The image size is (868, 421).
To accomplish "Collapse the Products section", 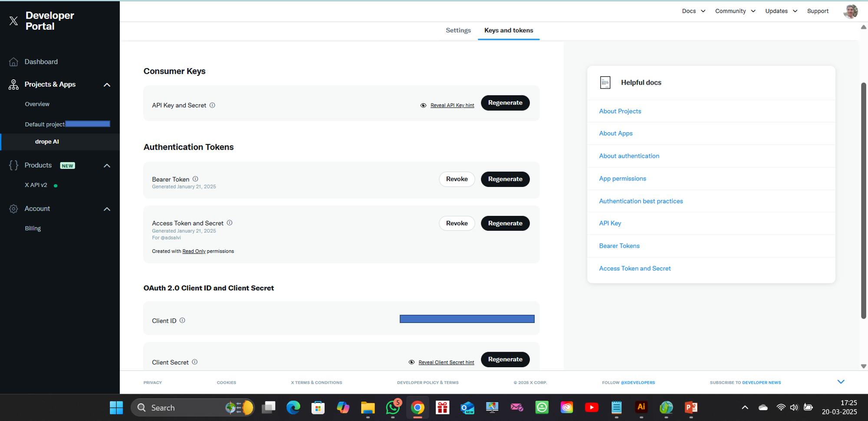I will click(107, 166).
